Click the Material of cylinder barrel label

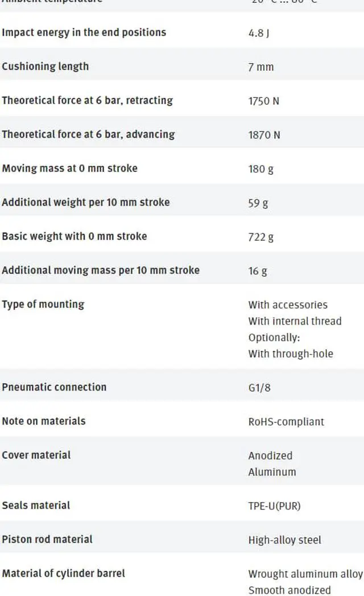click(x=64, y=573)
